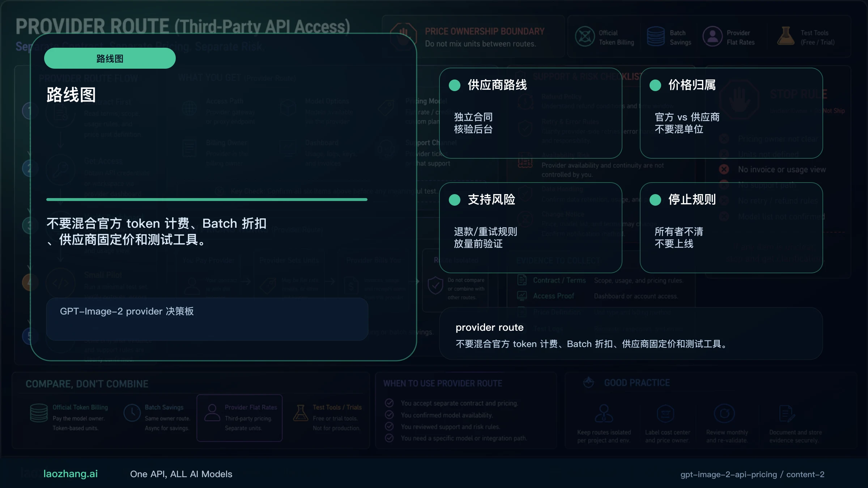Image resolution: width=868 pixels, height=488 pixels.
Task: Select the highlighted Provider Flat Rates card title
Action: click(251, 407)
